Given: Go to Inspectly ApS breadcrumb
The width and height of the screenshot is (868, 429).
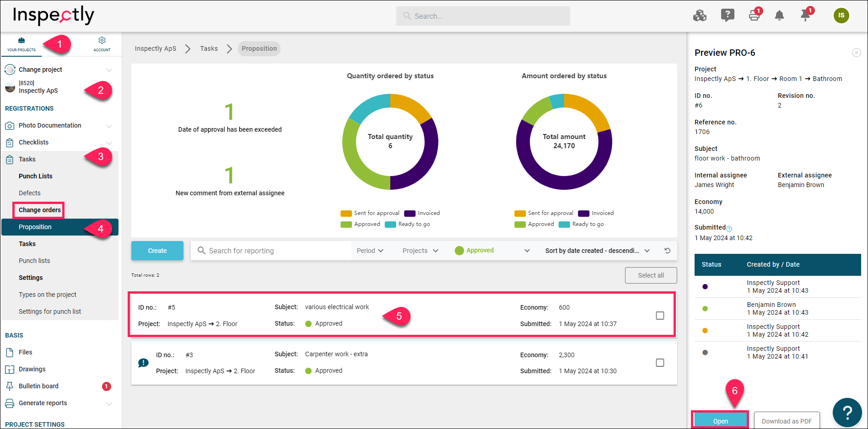Looking at the screenshot, I should (x=156, y=48).
